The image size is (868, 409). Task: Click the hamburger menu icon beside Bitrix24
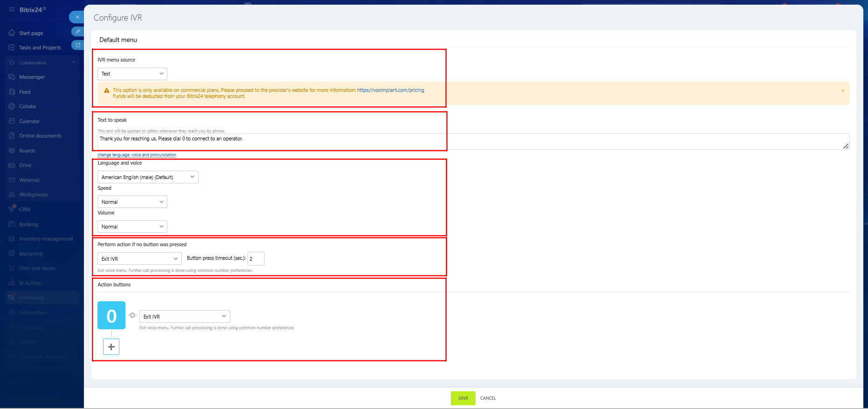(11, 9)
